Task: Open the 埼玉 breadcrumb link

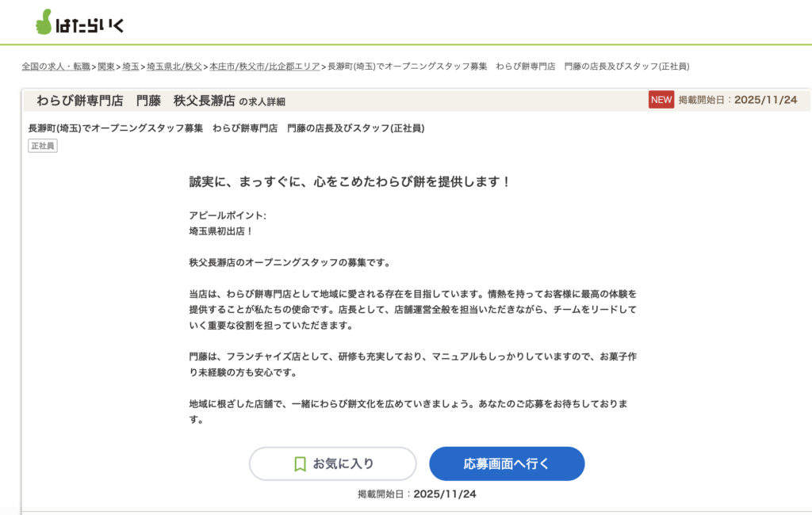Action: pos(131,67)
